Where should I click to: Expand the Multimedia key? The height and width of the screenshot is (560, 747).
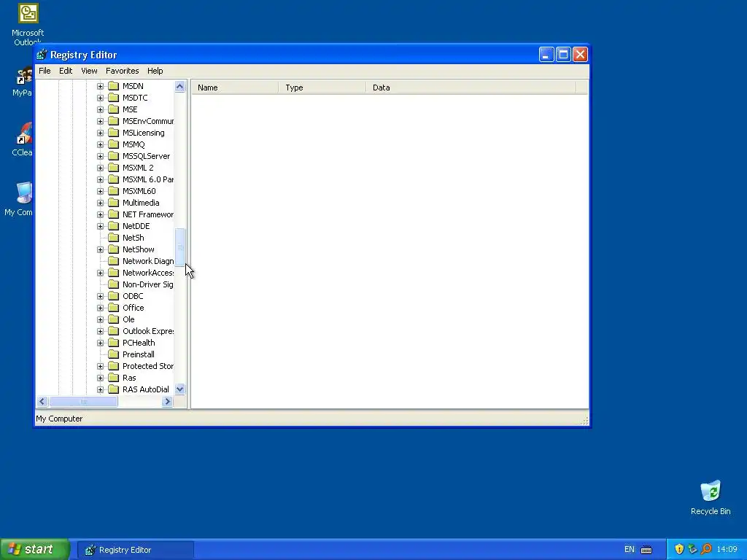click(x=100, y=203)
